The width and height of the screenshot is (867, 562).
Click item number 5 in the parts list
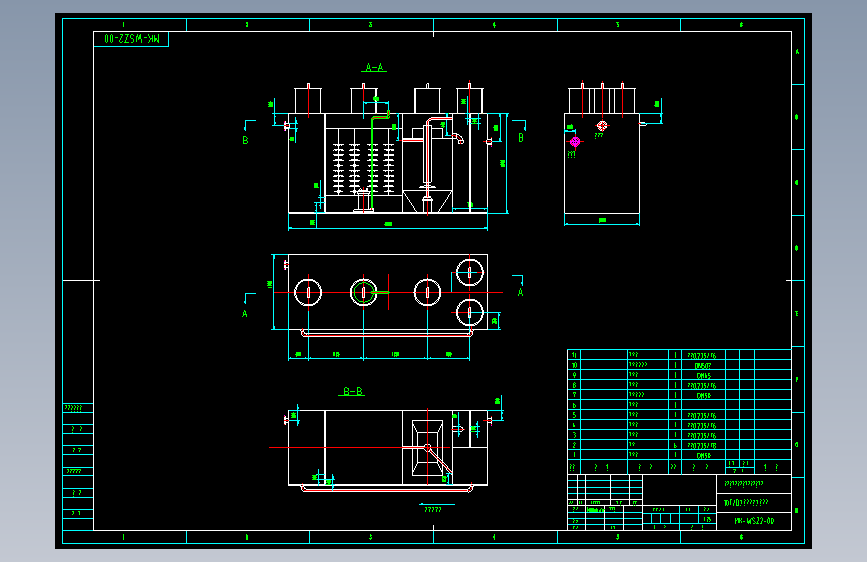point(574,415)
